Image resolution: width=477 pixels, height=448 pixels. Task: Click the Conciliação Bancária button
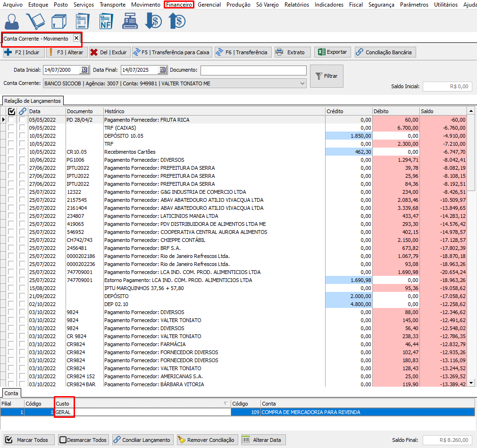[385, 52]
